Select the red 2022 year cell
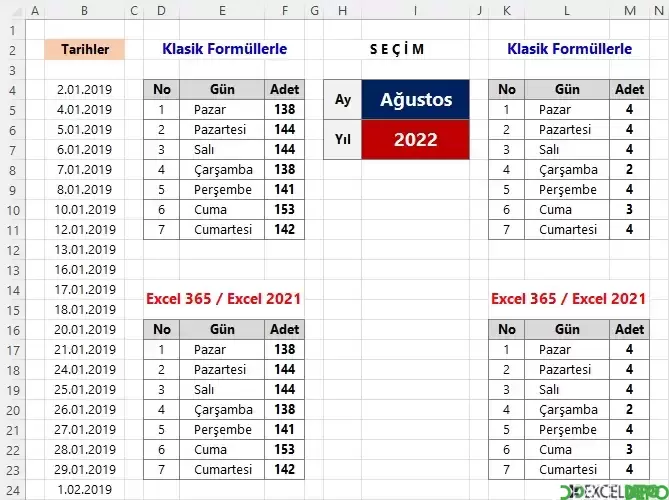 [415, 140]
